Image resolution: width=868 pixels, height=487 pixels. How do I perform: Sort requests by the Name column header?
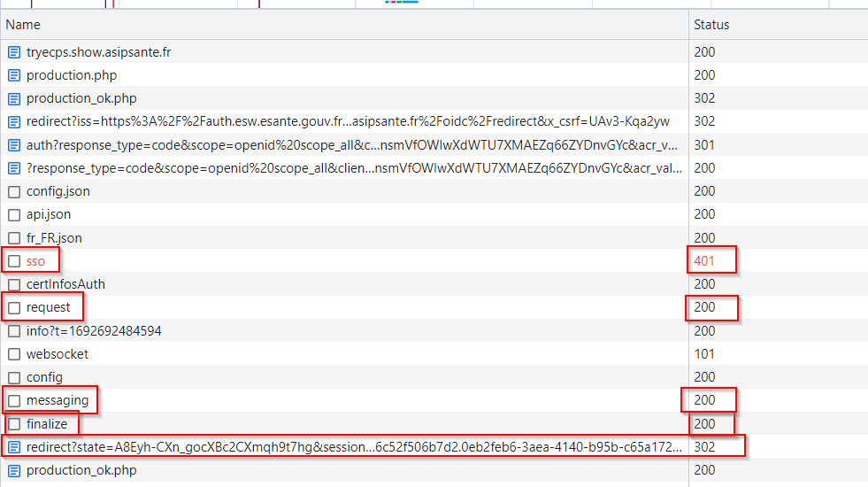click(23, 25)
